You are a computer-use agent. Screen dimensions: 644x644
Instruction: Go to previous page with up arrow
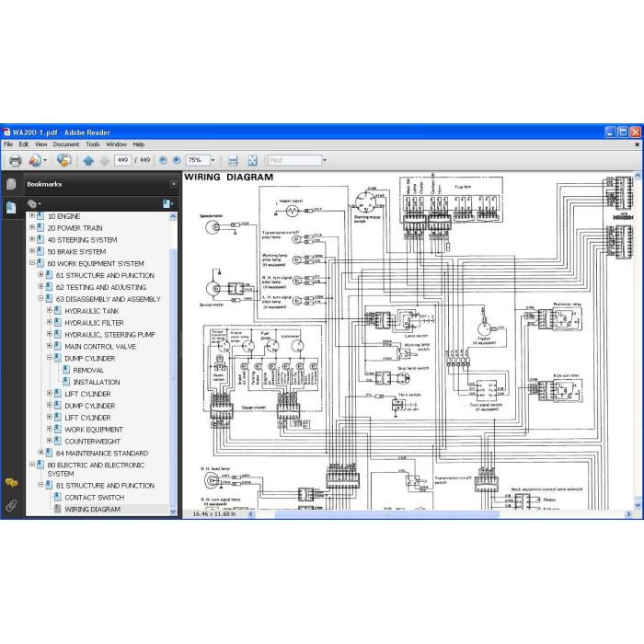(x=88, y=160)
